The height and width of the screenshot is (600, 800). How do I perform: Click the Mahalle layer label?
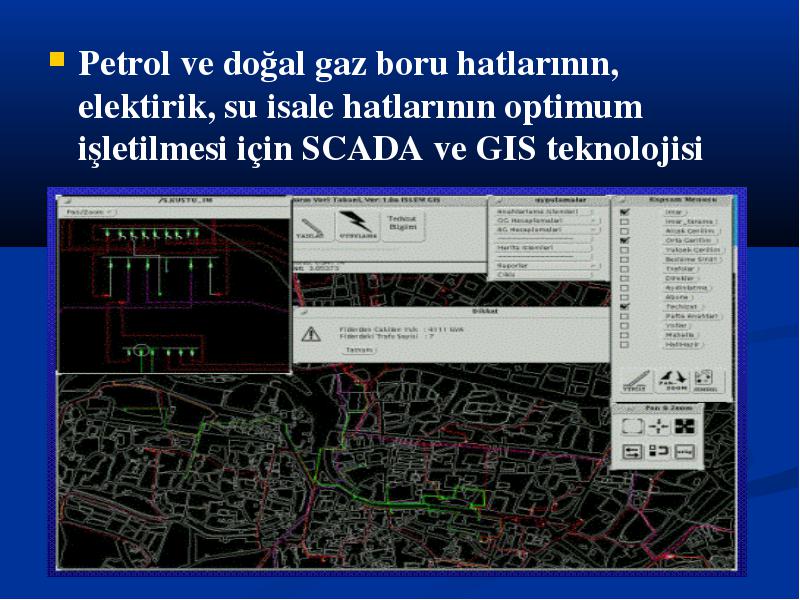680,335
